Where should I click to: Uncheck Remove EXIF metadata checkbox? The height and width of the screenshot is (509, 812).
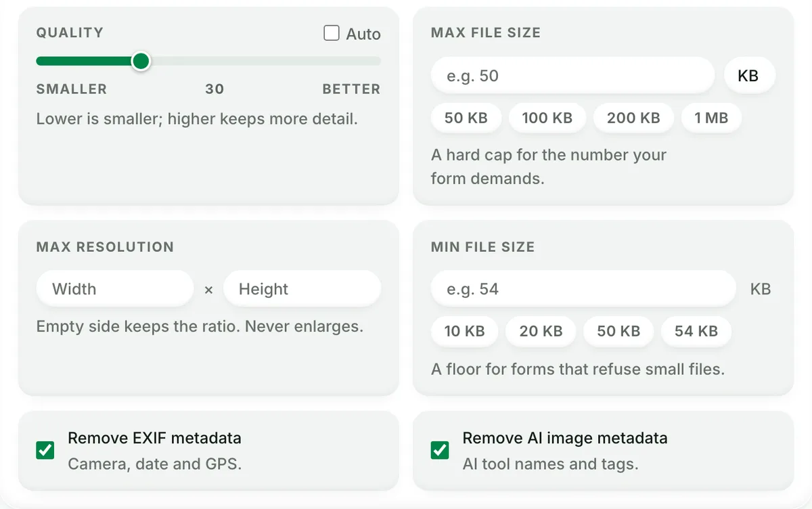(45, 450)
